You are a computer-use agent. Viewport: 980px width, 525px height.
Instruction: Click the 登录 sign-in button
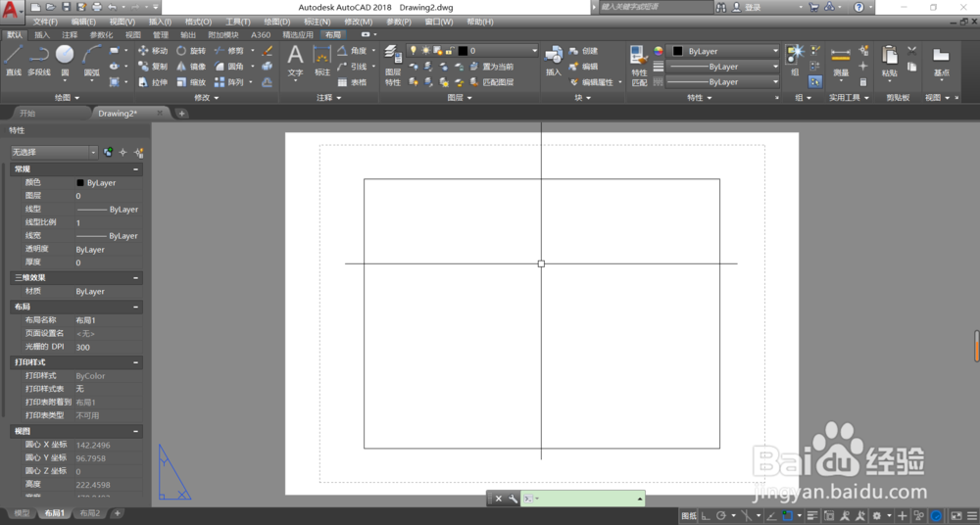pos(748,7)
